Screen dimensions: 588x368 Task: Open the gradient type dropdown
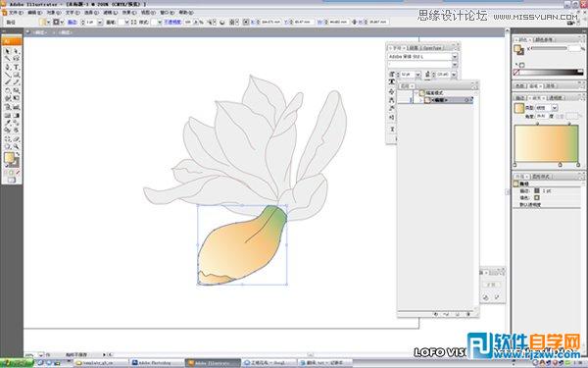coord(555,108)
